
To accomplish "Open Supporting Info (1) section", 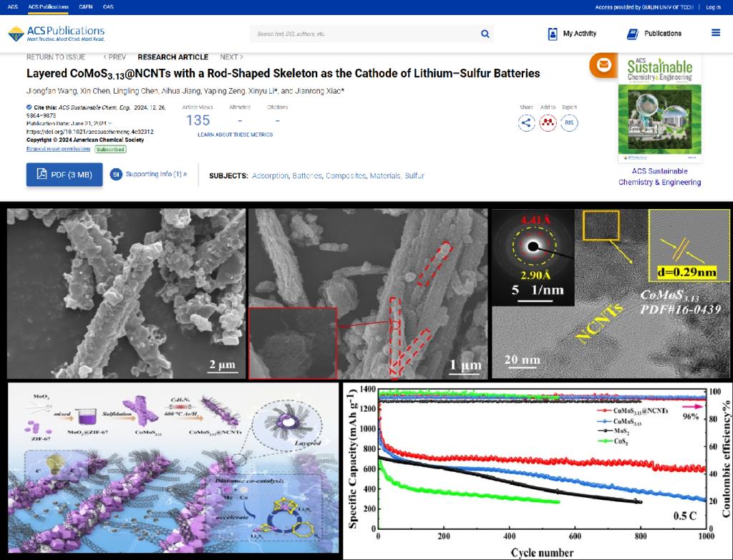I will 149,174.
